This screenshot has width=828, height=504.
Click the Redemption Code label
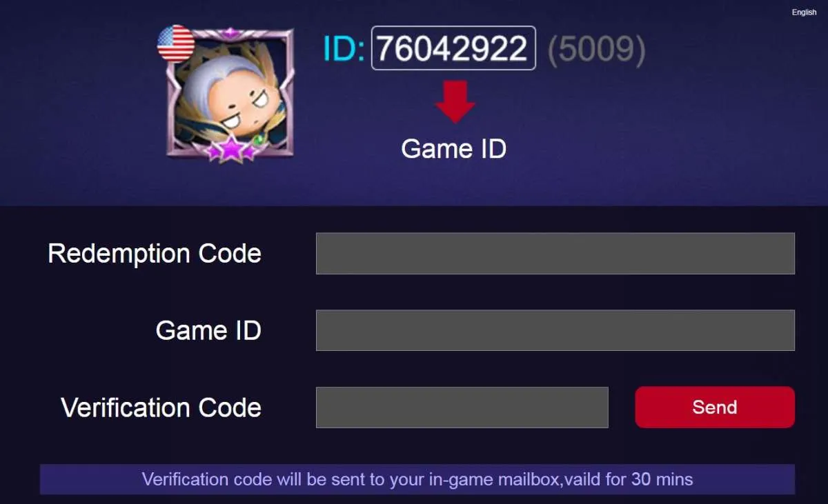tap(155, 253)
